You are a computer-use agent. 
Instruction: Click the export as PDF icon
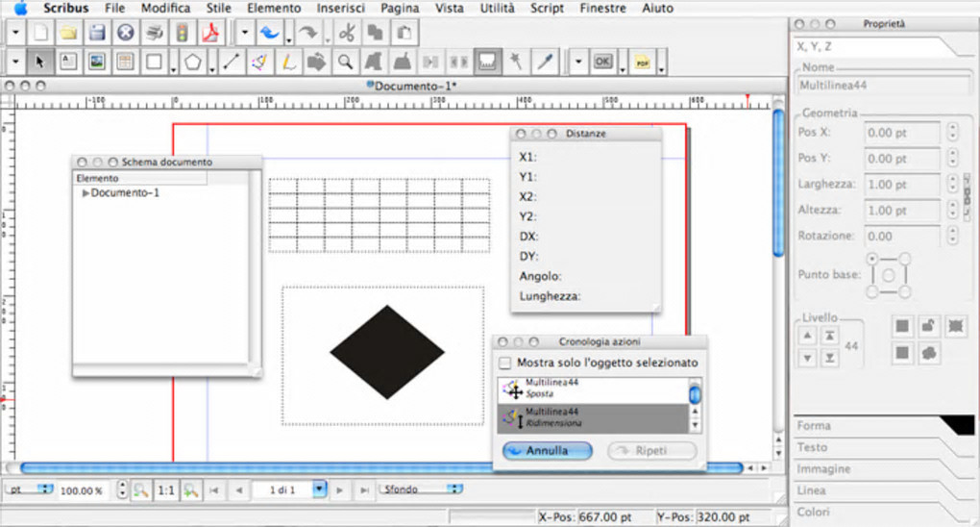[x=210, y=33]
